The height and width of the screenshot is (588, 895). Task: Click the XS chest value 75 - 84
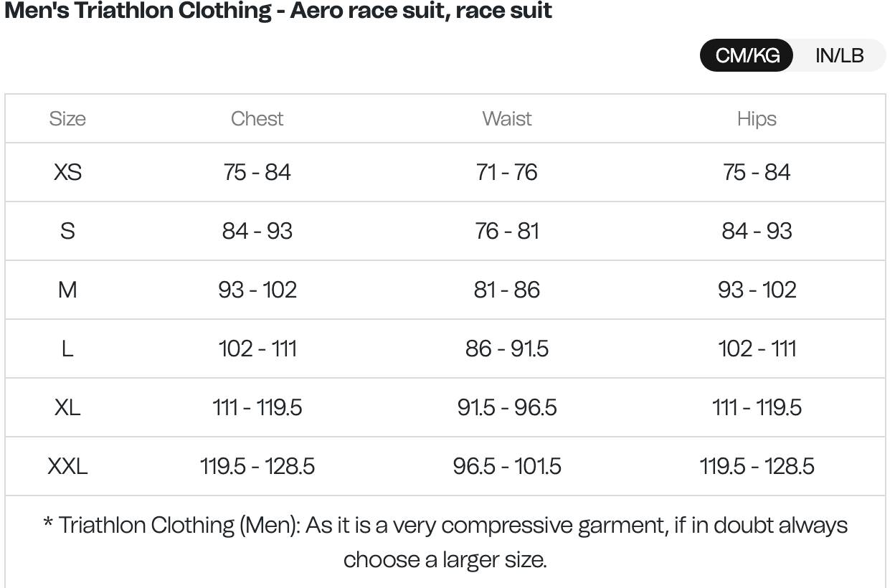[x=257, y=172]
